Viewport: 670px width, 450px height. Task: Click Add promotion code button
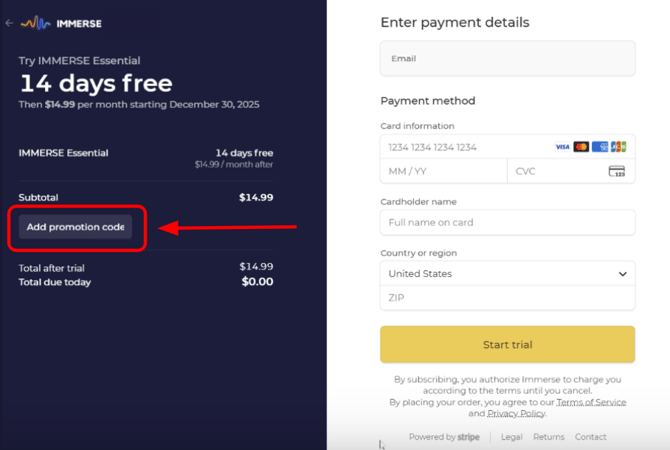click(x=75, y=227)
